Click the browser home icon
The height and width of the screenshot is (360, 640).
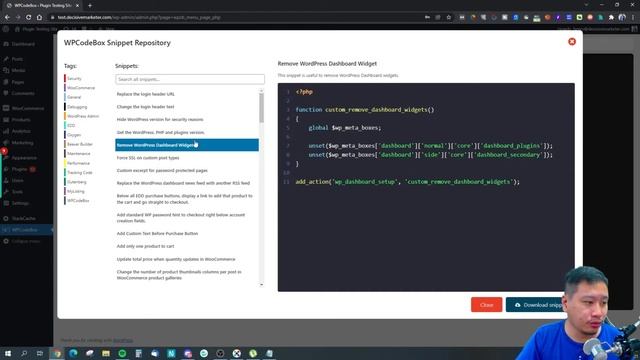click(39, 17)
